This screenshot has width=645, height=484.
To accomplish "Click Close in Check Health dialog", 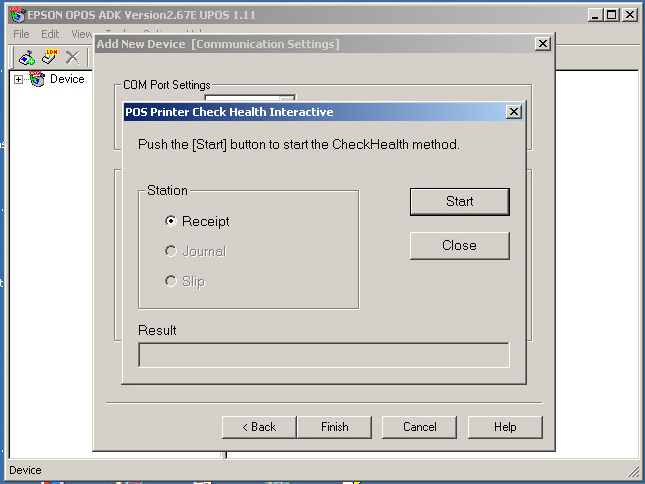I will point(459,245).
